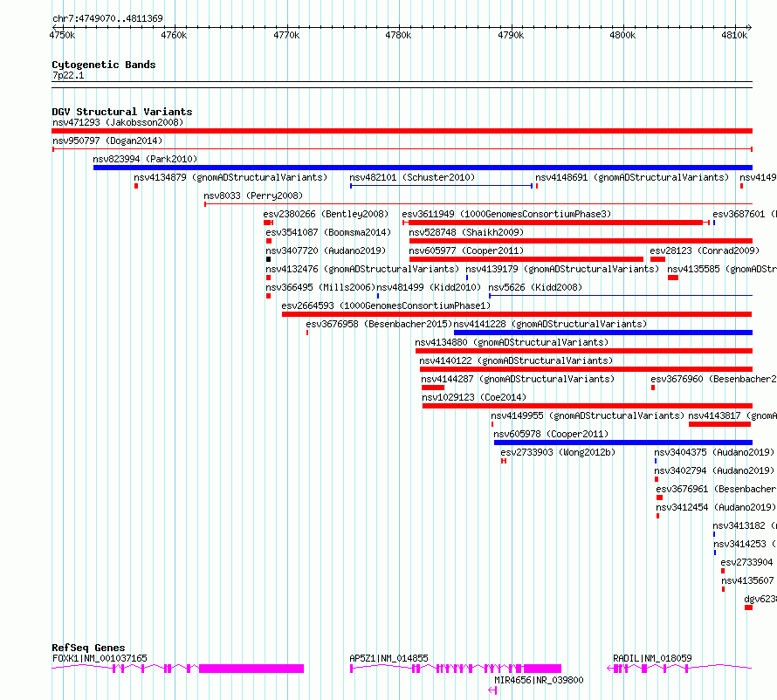This screenshot has width=777, height=700.
Task: Click esv2664593 1000GenomesConsortiumPhase1 label
Action: pos(386,305)
